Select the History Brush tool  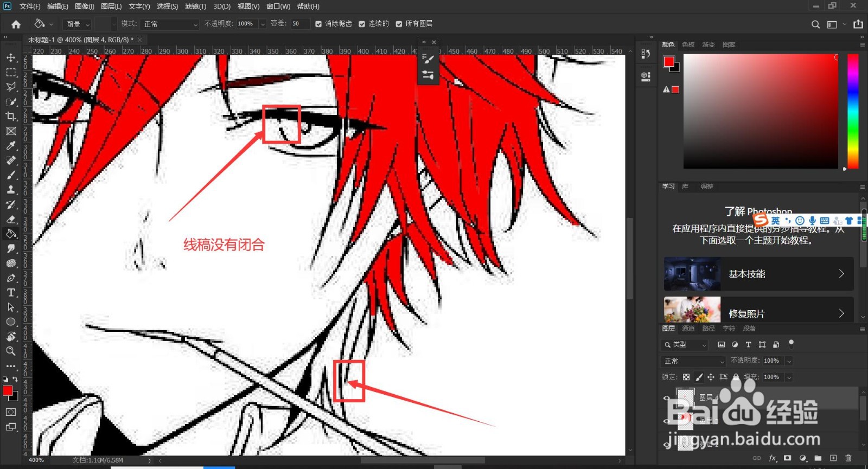click(x=11, y=204)
